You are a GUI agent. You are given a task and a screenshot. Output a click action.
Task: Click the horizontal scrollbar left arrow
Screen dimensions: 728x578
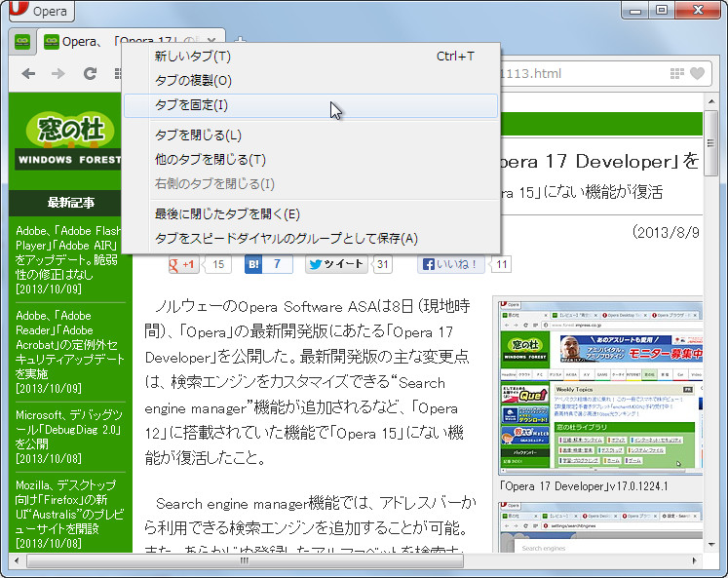point(18,560)
